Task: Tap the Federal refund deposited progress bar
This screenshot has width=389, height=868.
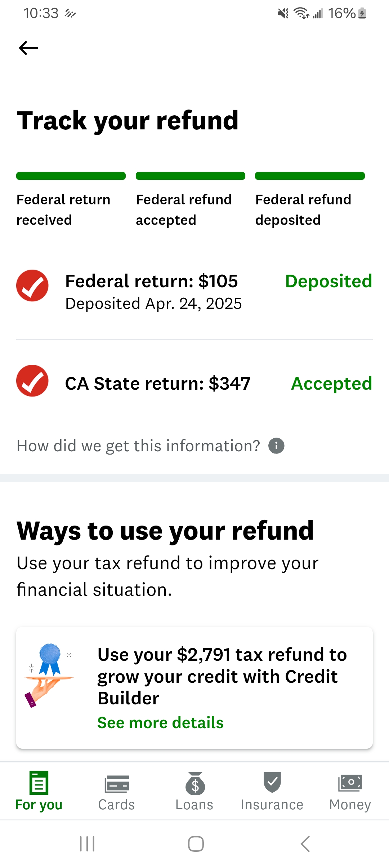Action: click(x=310, y=176)
